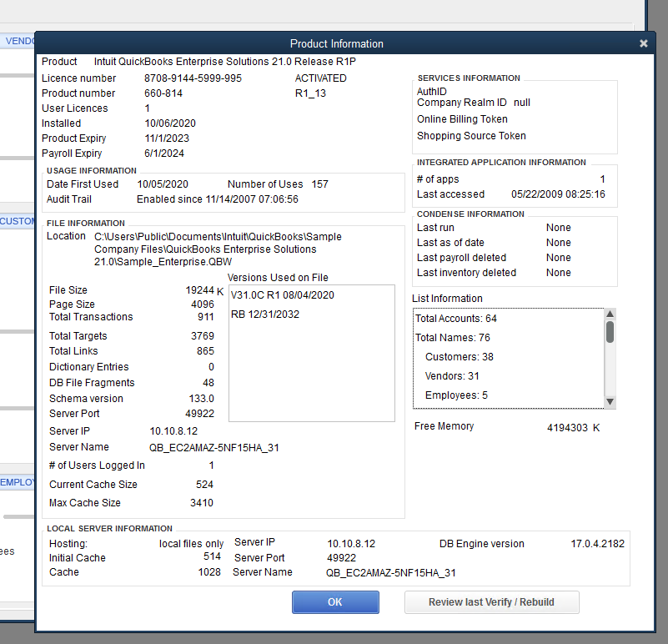Click Payroll Expiry date 6/1/2024
The image size is (668, 644).
click(x=164, y=153)
